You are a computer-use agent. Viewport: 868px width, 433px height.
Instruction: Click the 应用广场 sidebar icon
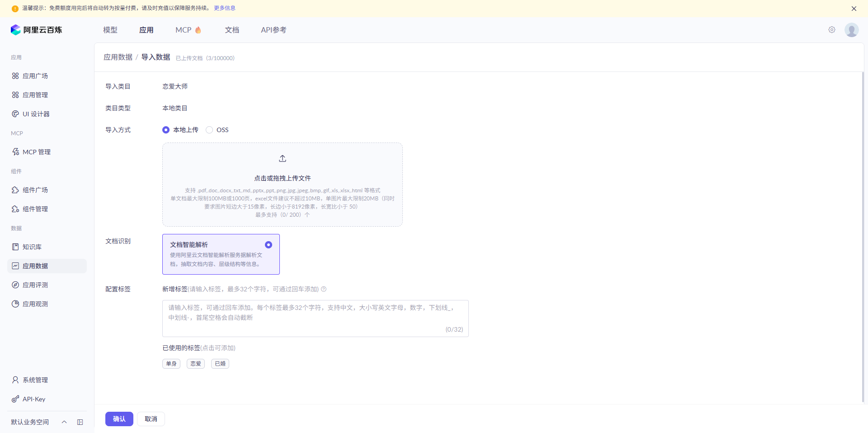[15, 76]
